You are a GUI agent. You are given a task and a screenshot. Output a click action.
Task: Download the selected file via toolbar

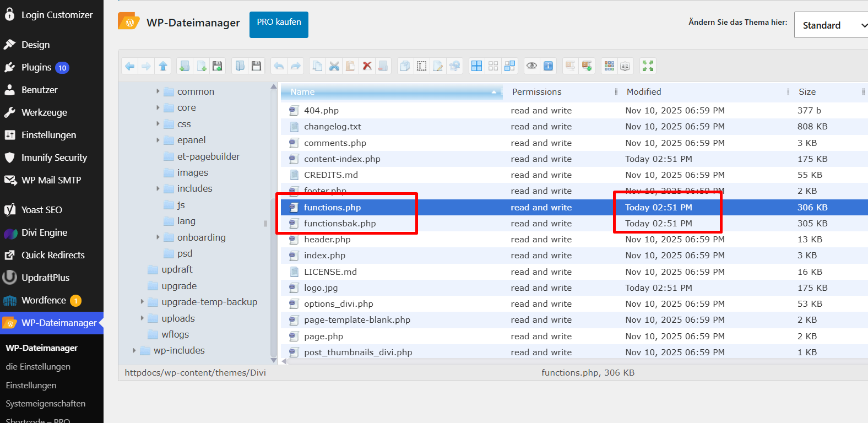click(x=256, y=66)
